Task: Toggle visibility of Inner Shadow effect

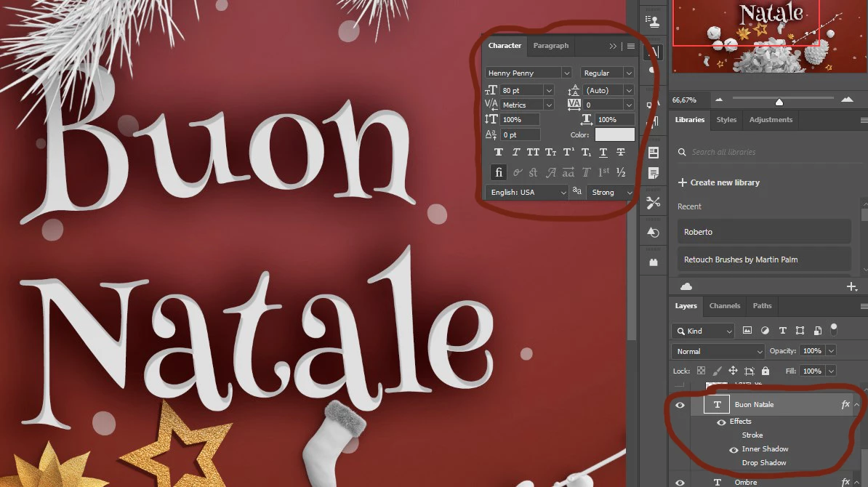Action: click(x=734, y=449)
